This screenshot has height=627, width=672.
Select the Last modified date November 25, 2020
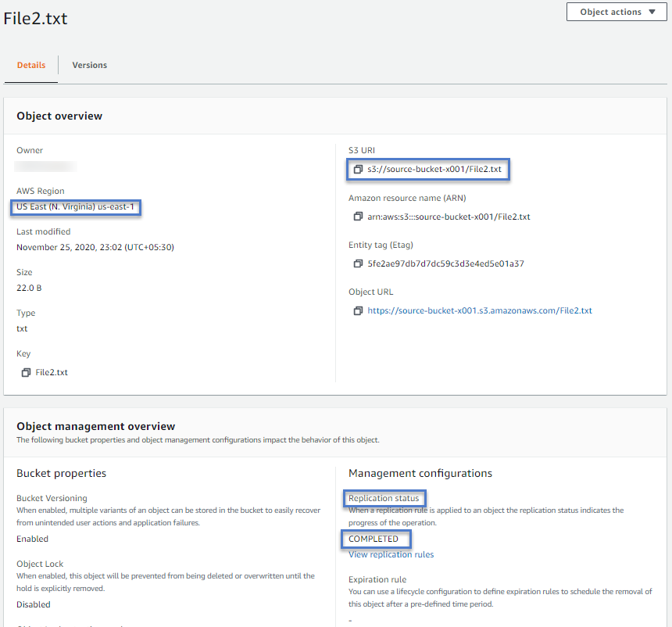coord(95,248)
